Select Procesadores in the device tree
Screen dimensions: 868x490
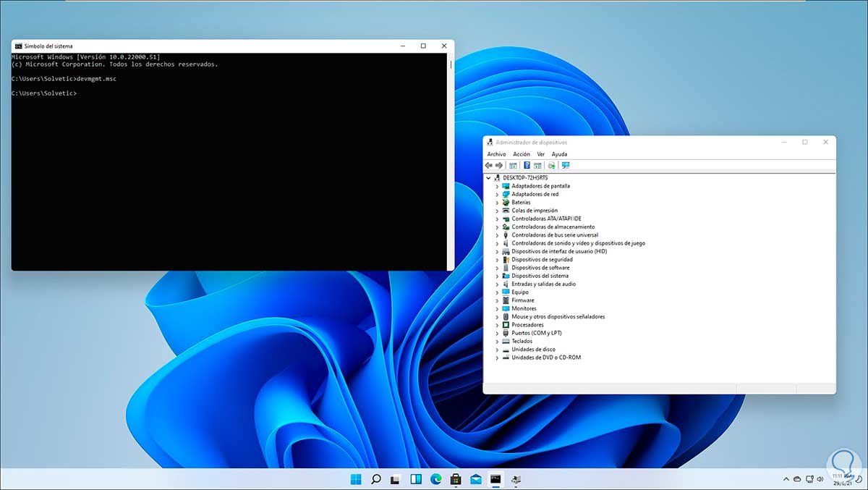pos(527,325)
